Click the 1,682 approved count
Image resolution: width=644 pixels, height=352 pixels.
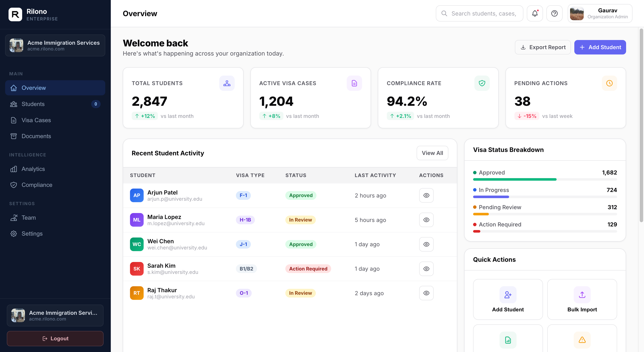pos(609,173)
